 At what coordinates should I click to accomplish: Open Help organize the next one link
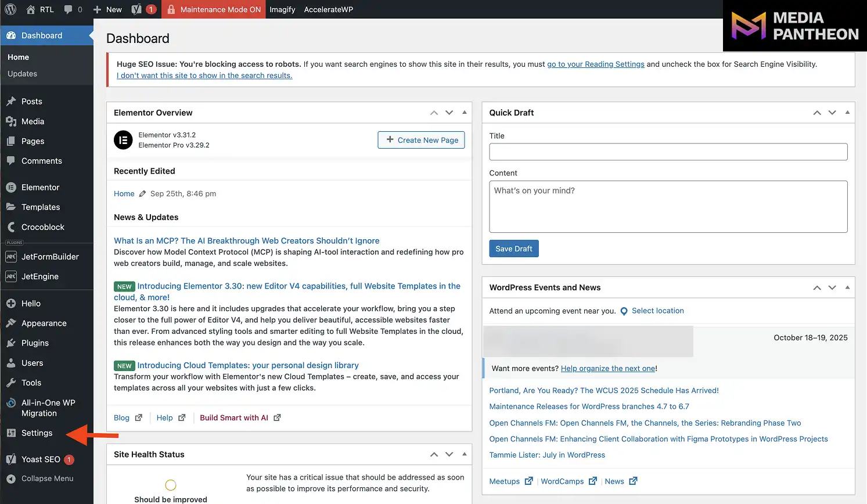tap(608, 368)
